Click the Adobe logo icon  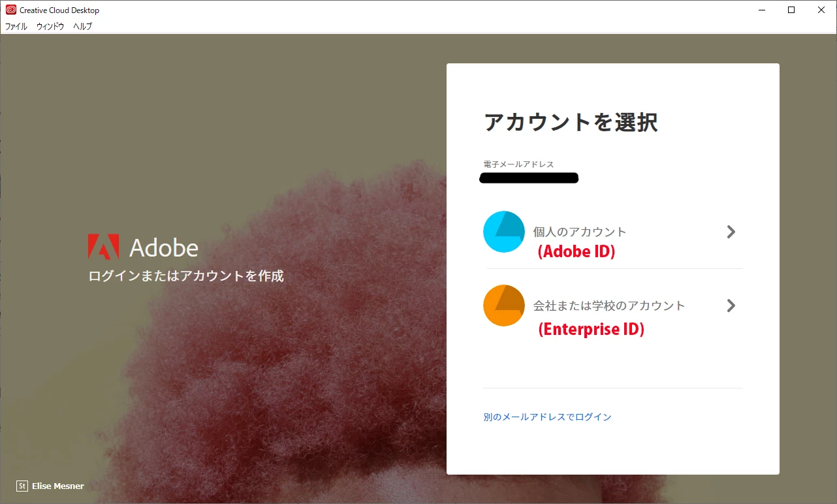[104, 247]
